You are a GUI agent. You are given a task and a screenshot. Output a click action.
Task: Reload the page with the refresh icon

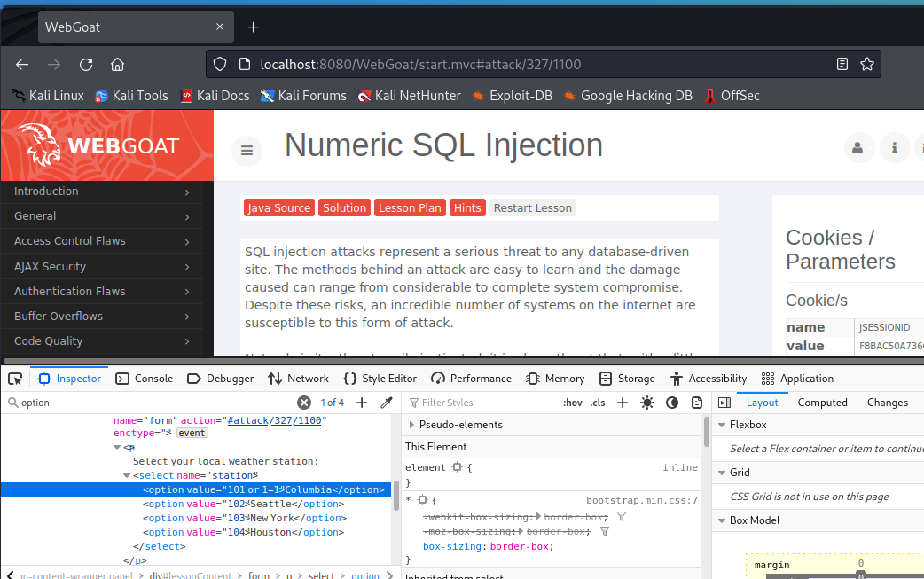coord(86,64)
